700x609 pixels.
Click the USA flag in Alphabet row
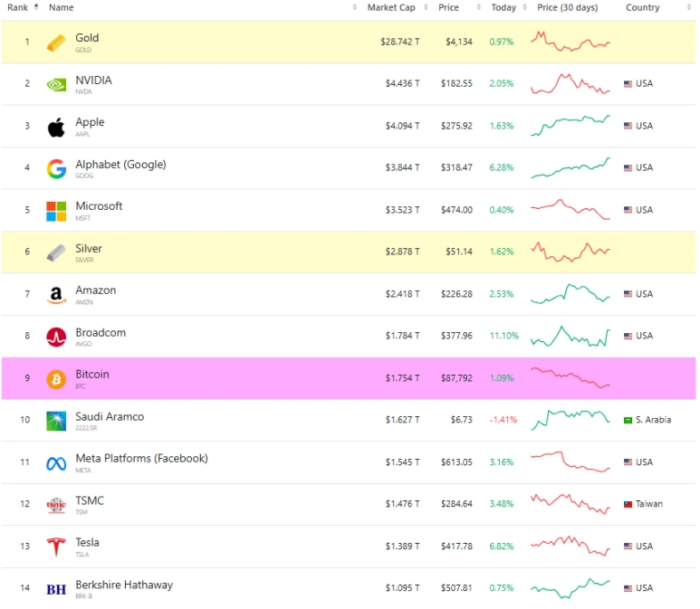click(628, 167)
